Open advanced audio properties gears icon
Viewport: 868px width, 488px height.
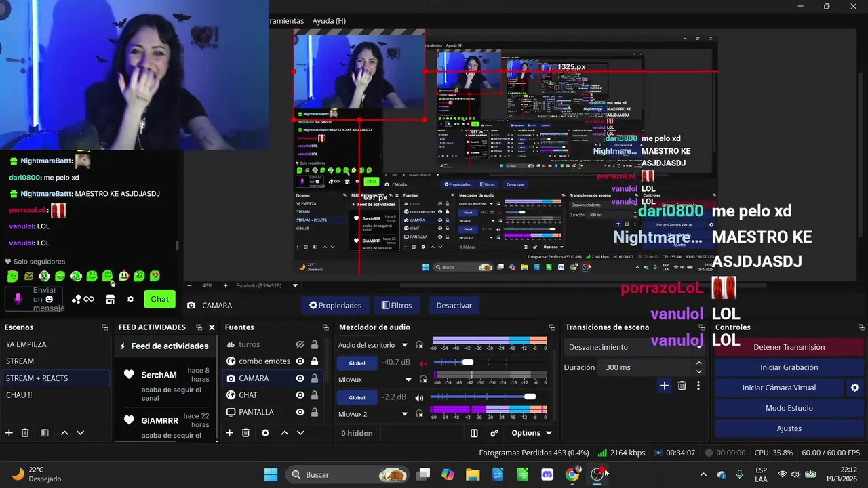pyautogui.click(x=494, y=433)
